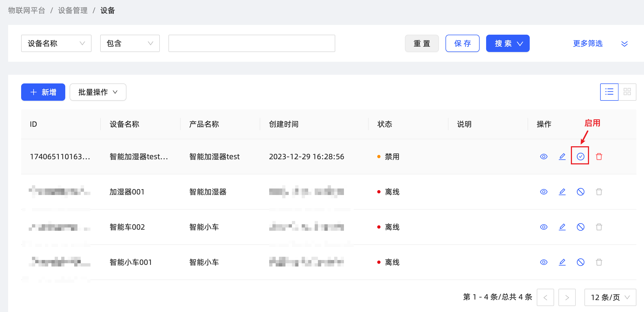
Task: Open the 包含 condition dropdown
Action: point(130,43)
